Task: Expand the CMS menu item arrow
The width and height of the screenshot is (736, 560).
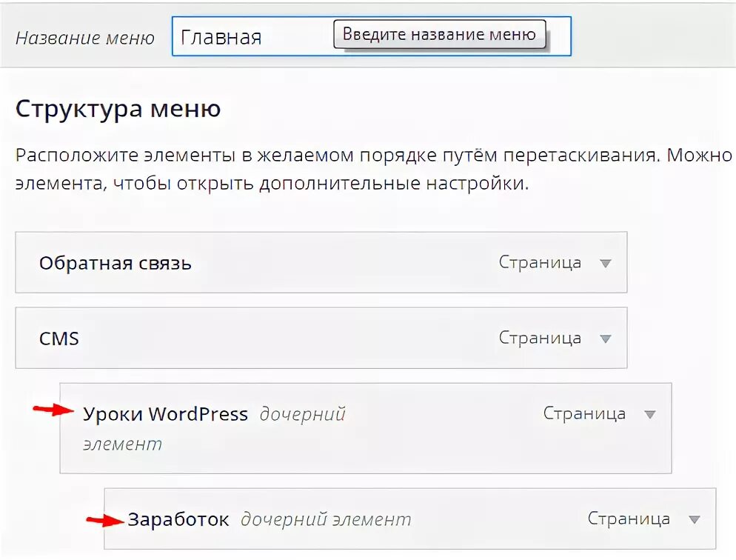Action: coord(606,339)
